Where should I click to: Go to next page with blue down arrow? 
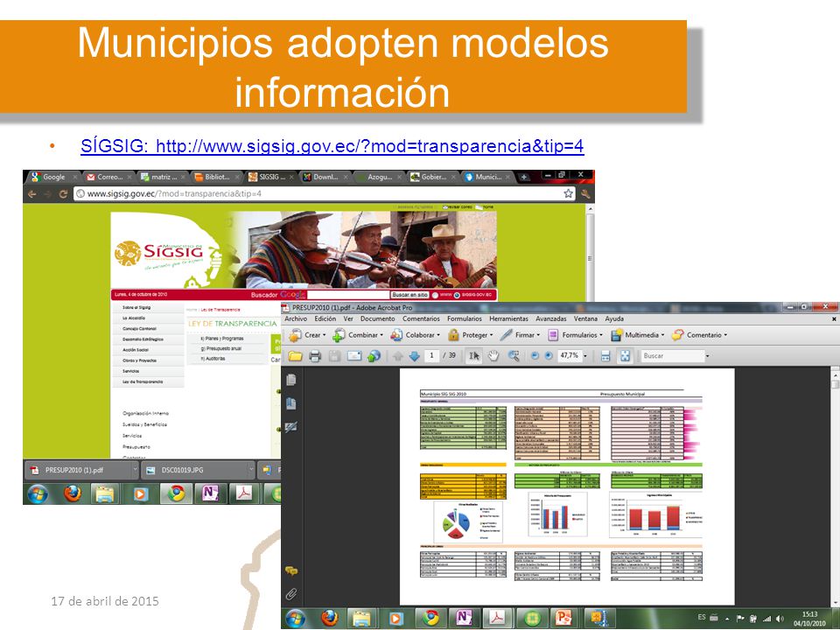pos(414,356)
